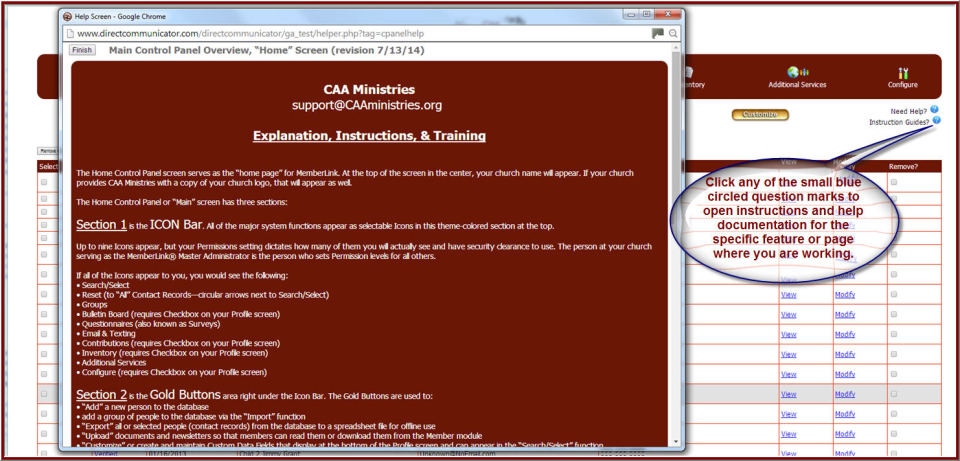
Task: Click the magnifier icon in the Help address bar
Action: pos(673,34)
